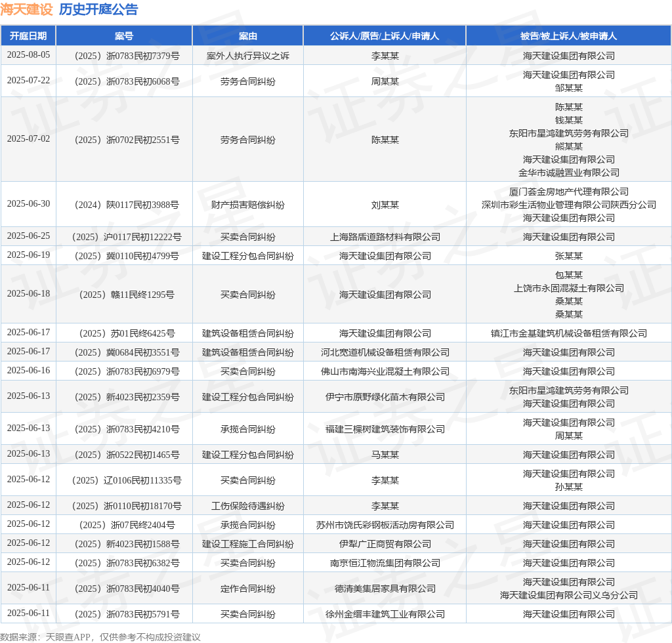This screenshot has width=672, height=643.
Task: Click plaintiff 刘某某
Action: pos(385,205)
